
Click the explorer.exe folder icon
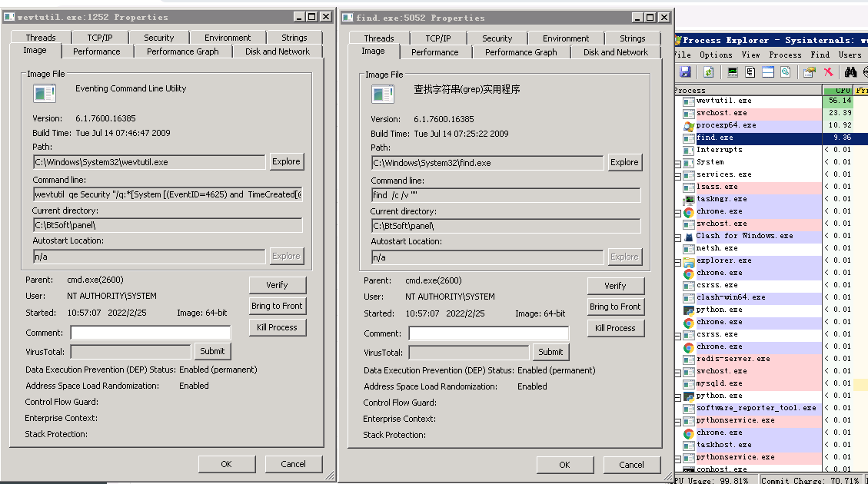click(x=689, y=261)
